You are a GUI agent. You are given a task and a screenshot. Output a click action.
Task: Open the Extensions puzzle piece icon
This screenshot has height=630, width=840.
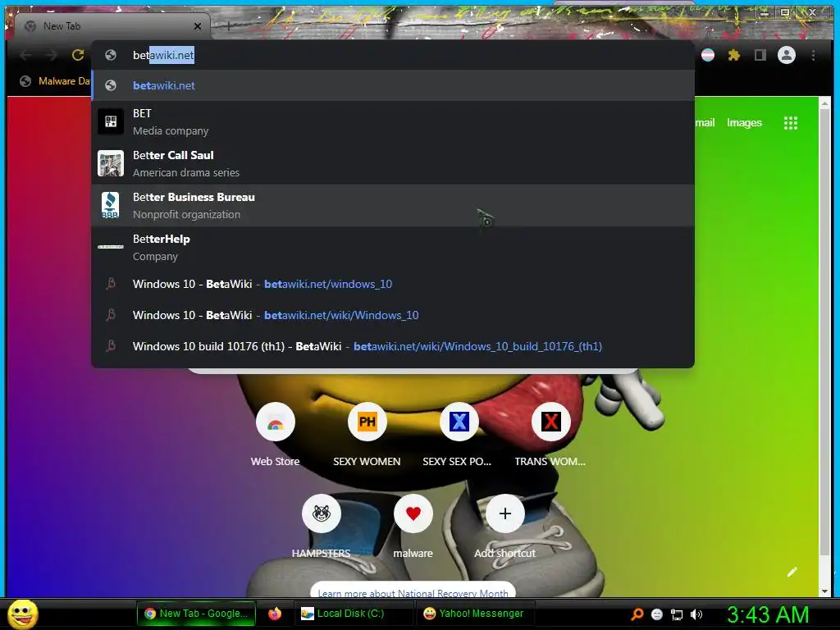click(734, 55)
